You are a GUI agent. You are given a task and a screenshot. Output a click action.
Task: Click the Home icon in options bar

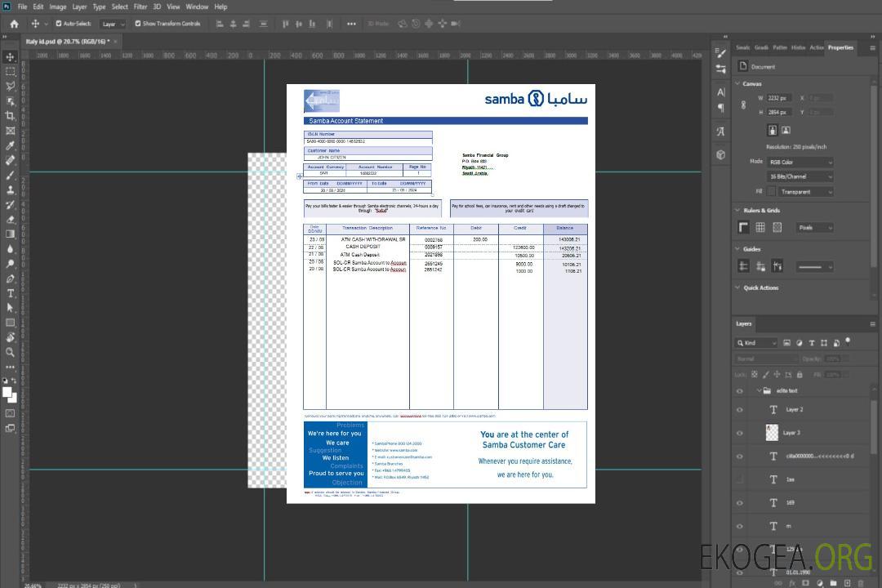(14, 24)
